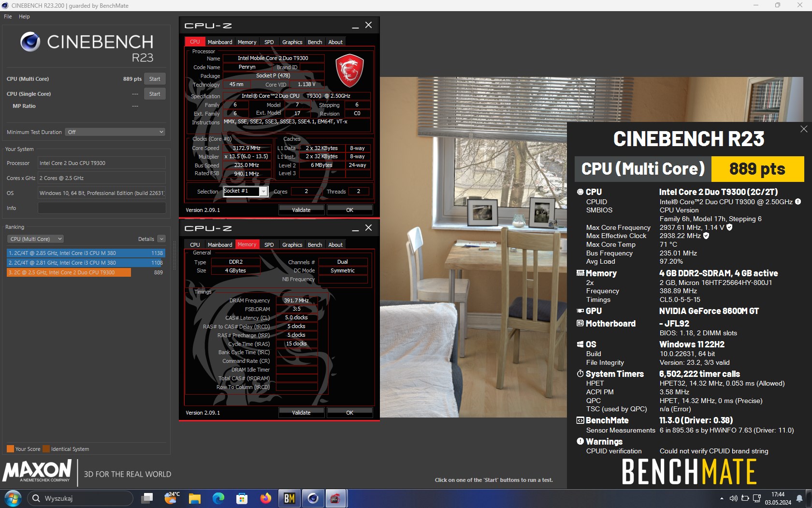Open About tab in lower CPU-Z window
Image resolution: width=812 pixels, height=508 pixels.
coord(335,245)
